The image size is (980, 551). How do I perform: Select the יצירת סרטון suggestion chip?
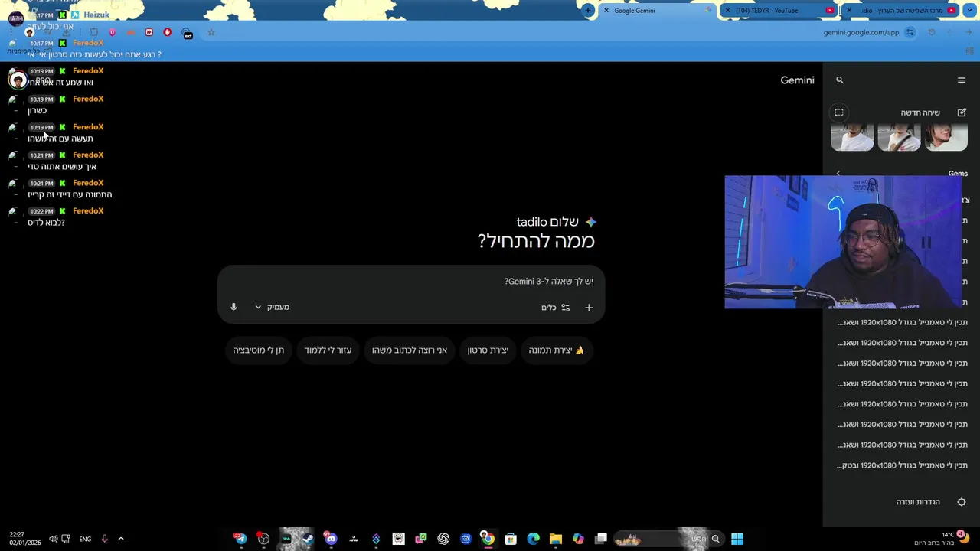click(488, 350)
